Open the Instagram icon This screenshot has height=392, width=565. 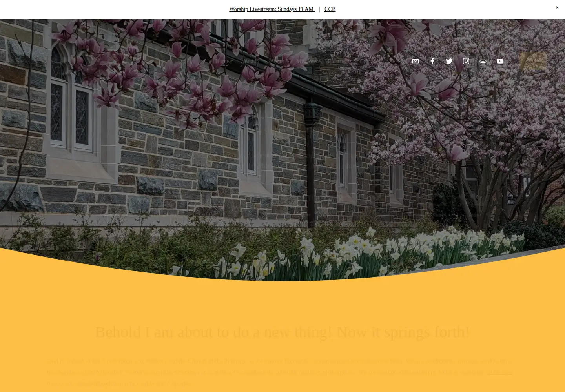466,61
